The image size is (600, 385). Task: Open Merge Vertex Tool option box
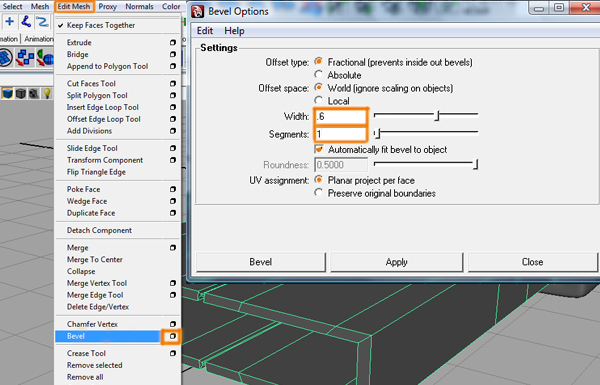(x=173, y=283)
